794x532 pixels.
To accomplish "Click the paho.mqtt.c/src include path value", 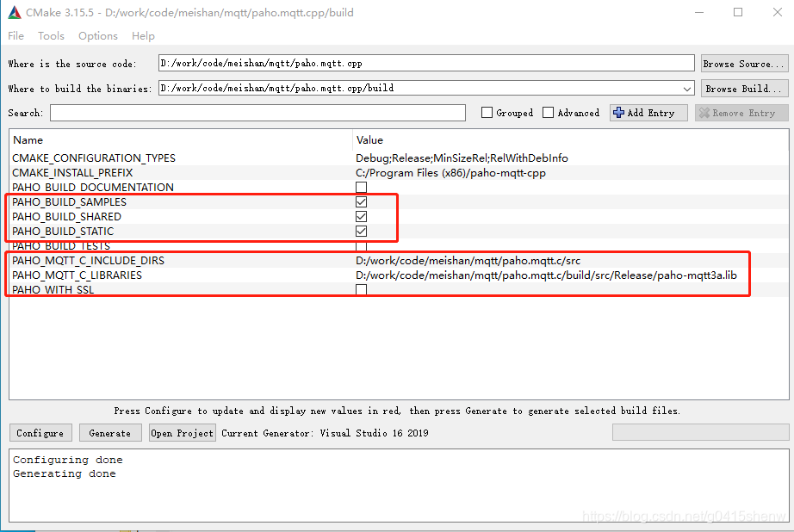I will click(x=468, y=261).
